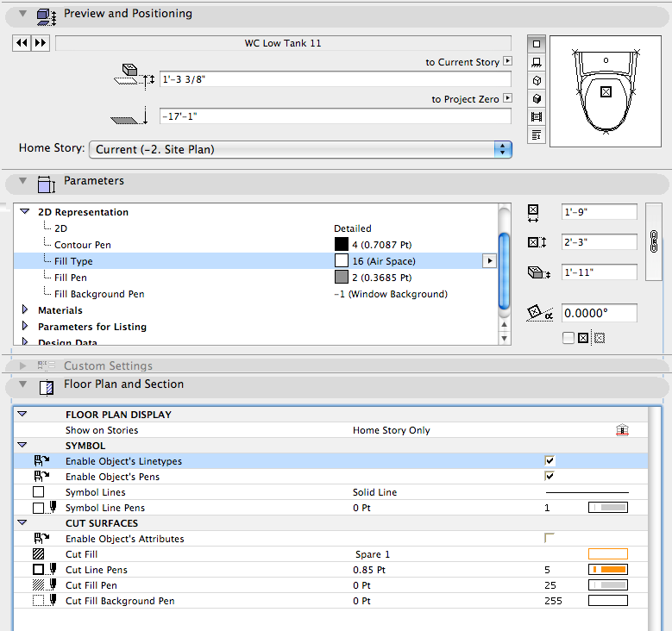Click the Cut Fill Background Pen icon
The width and height of the screenshot is (672, 631).
45,600
